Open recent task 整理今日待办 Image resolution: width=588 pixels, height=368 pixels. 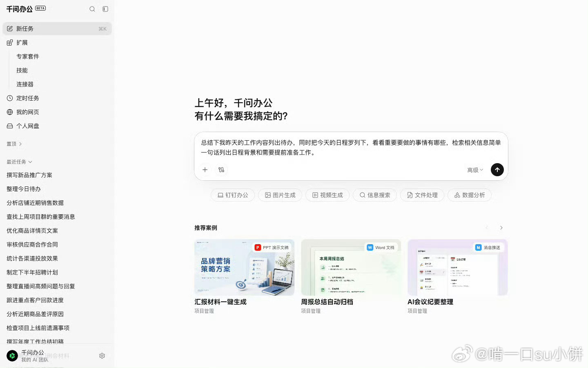pyautogui.click(x=24, y=189)
